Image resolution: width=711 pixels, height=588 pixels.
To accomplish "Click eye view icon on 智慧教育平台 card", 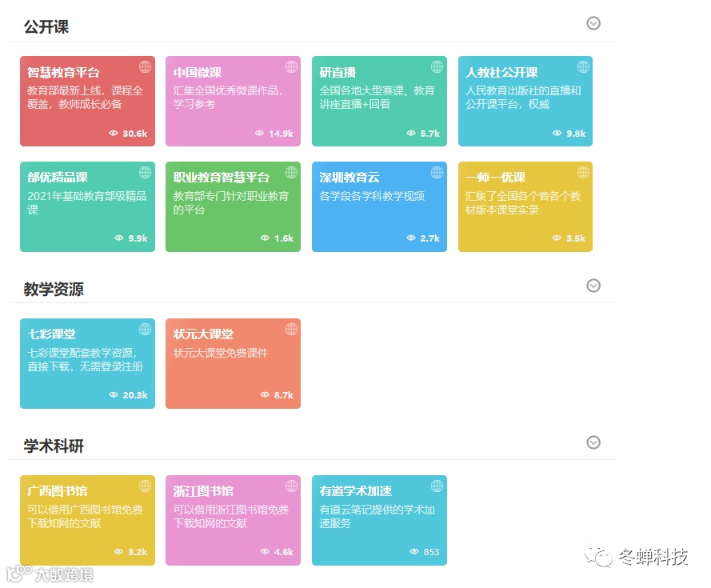I will click(114, 133).
